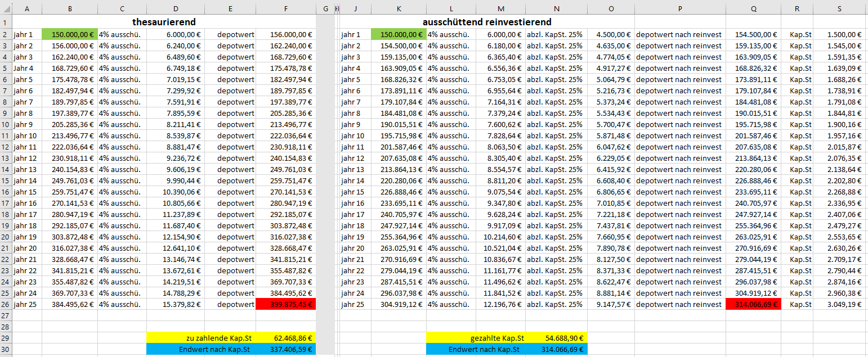Click red cell 399.875,45 €

click(286, 304)
